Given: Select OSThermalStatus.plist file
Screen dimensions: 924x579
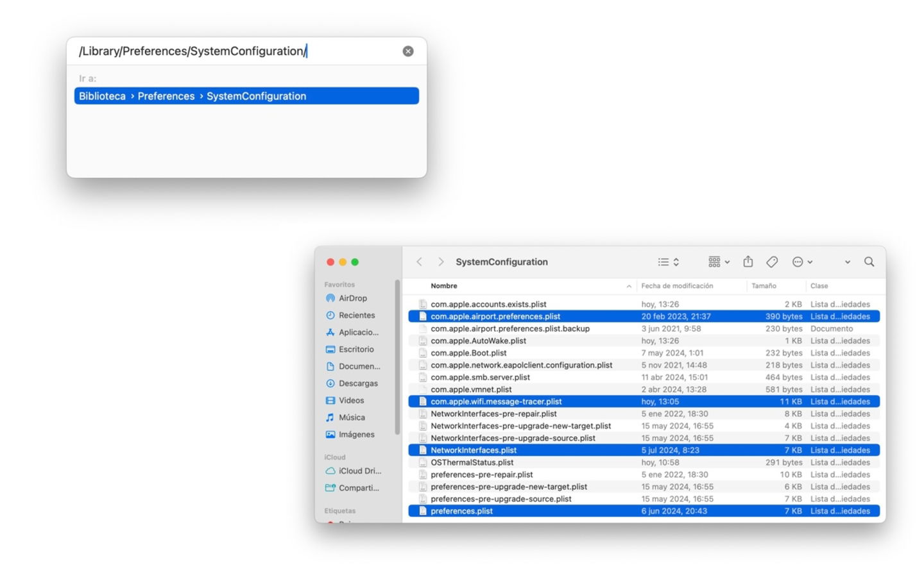Looking at the screenshot, I should click(x=644, y=463).
